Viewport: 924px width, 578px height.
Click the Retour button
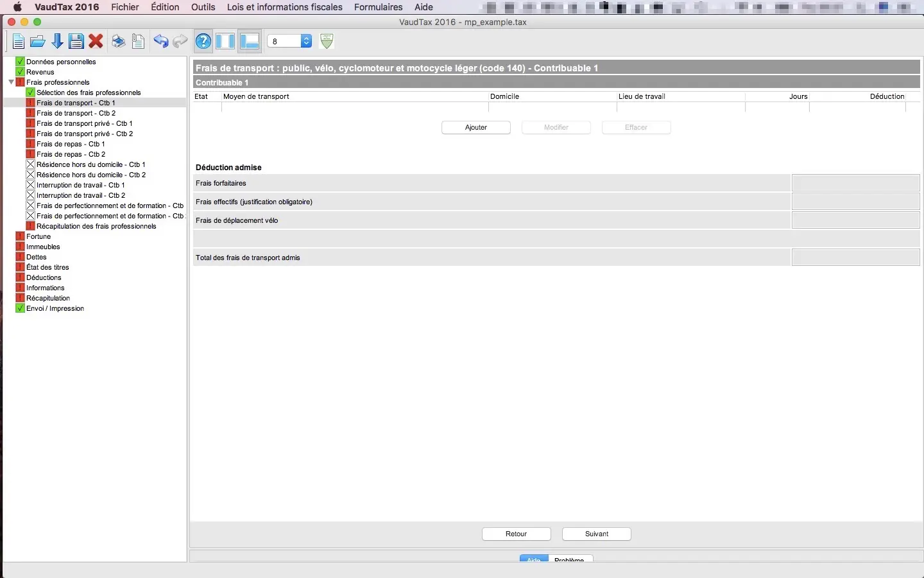(517, 534)
